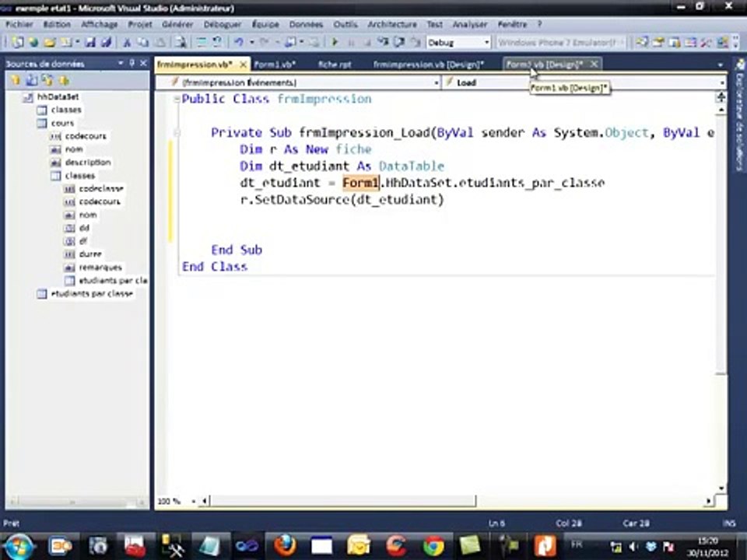Click the Configure Data Source icon in panel
Screen dimensions: 747x560
[x=47, y=80]
